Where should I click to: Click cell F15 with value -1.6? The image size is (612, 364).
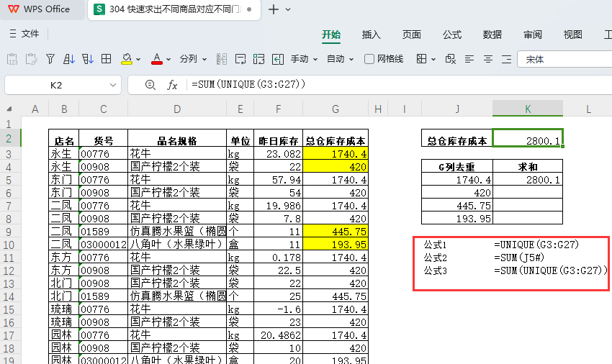[279, 309]
